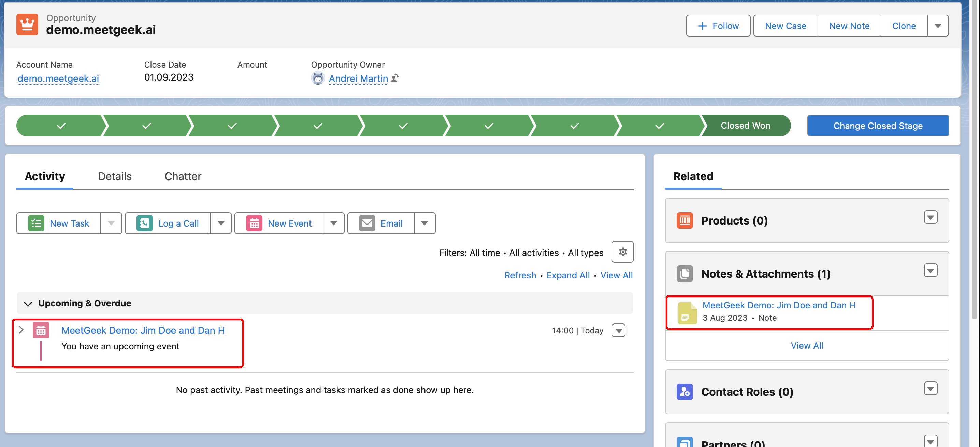
Task: Click the New Event calendar icon
Action: [254, 223]
